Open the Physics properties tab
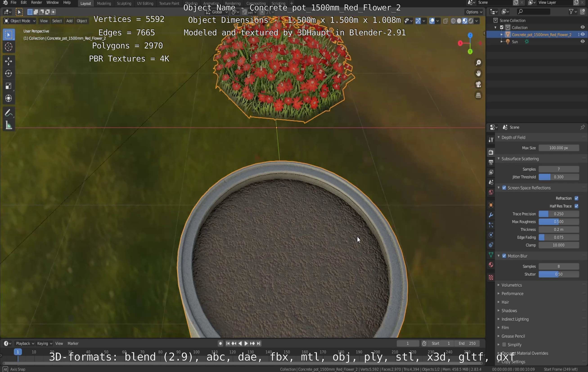This screenshot has height=372, width=588. pyautogui.click(x=491, y=235)
